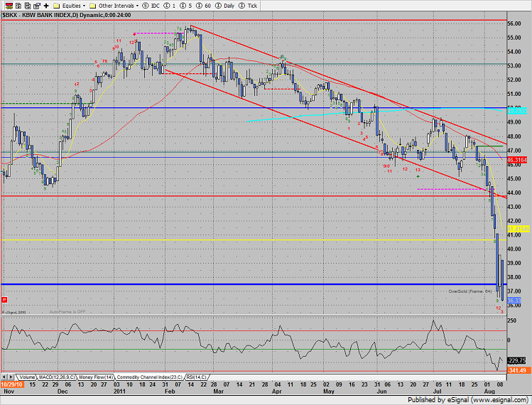This screenshot has height=405, width=532.
Task: Click the Published by eSignal footer text
Action: (468, 400)
